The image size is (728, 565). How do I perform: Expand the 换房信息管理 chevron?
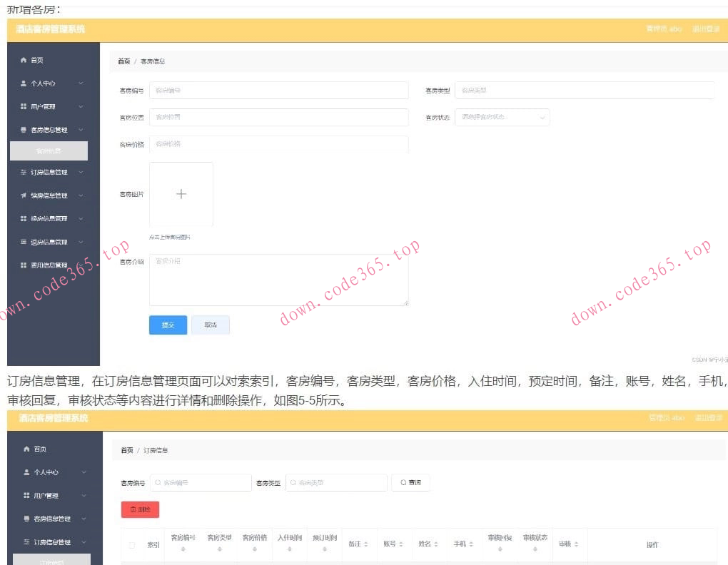click(x=81, y=218)
